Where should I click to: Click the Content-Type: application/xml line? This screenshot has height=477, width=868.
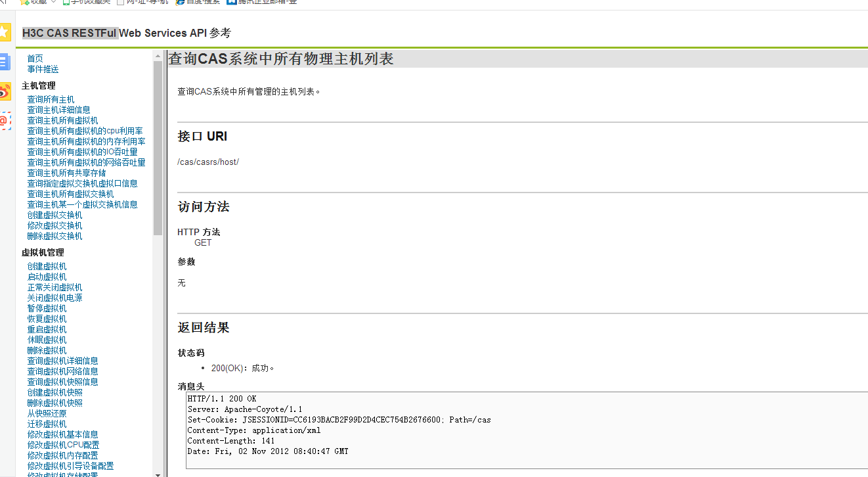click(x=254, y=430)
